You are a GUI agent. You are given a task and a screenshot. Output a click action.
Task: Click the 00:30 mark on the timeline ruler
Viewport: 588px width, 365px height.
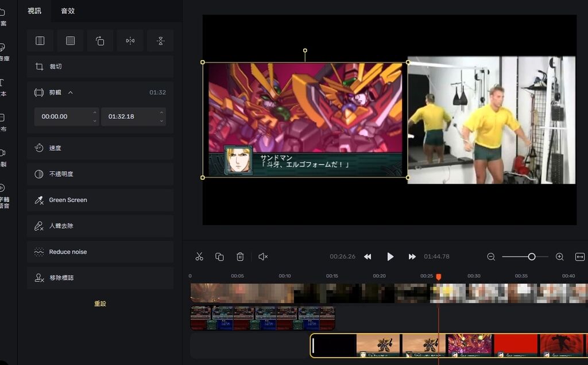pos(474,276)
